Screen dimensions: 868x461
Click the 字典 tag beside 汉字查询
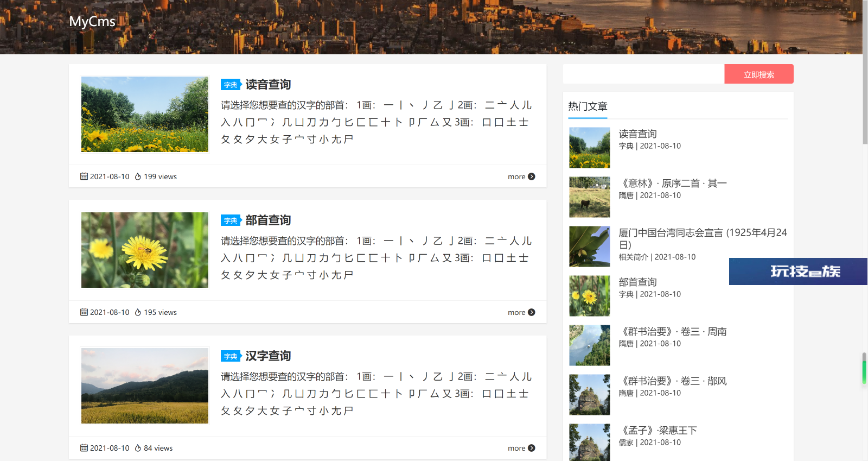point(231,356)
